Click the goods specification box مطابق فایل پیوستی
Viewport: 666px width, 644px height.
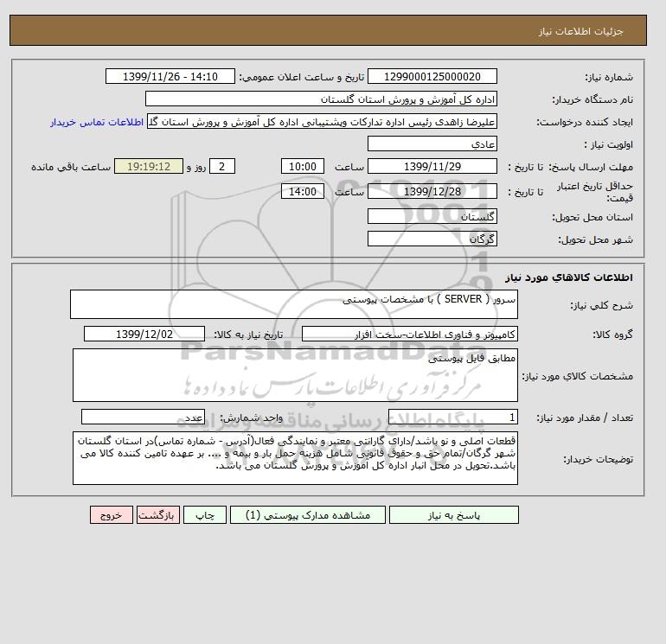[295, 375]
